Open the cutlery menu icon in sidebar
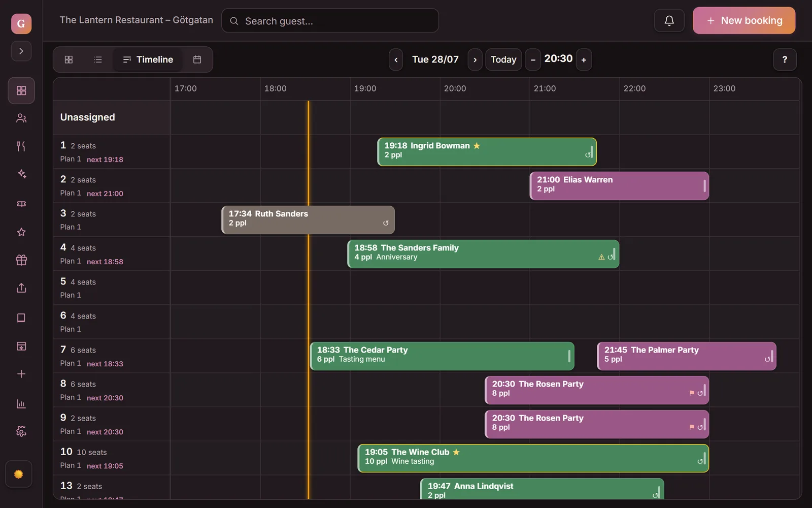This screenshot has height=508, width=812. tap(21, 146)
